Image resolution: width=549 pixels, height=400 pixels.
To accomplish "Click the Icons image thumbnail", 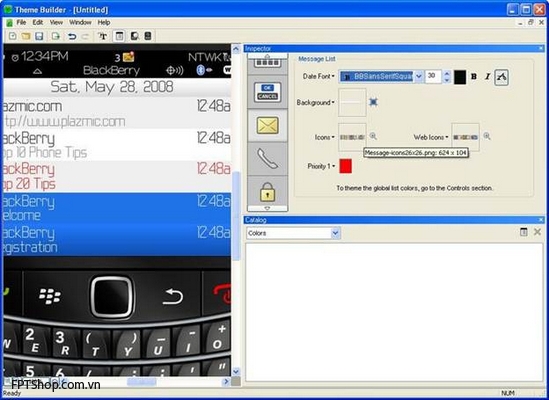I will click(x=352, y=137).
